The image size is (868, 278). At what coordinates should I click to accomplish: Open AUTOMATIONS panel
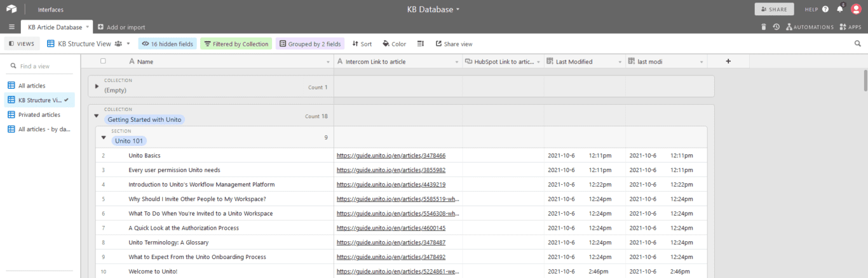(810, 27)
